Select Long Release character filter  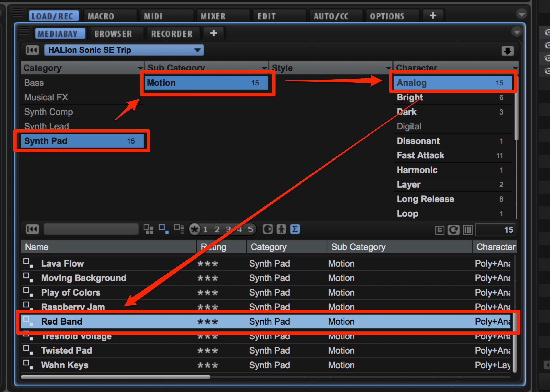(x=452, y=199)
